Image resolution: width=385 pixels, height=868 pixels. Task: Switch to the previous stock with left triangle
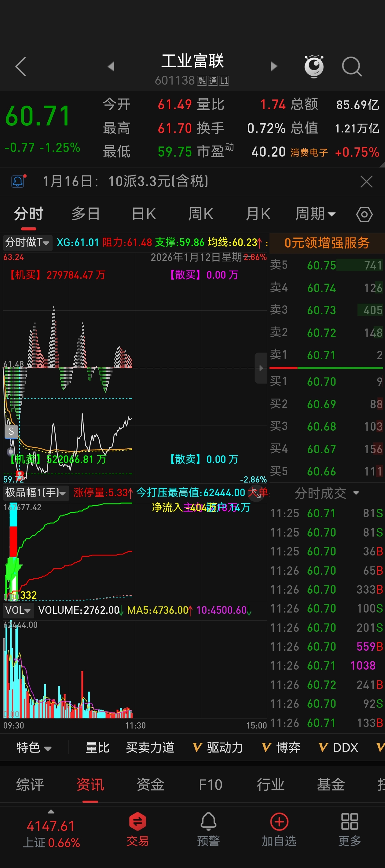tap(111, 66)
